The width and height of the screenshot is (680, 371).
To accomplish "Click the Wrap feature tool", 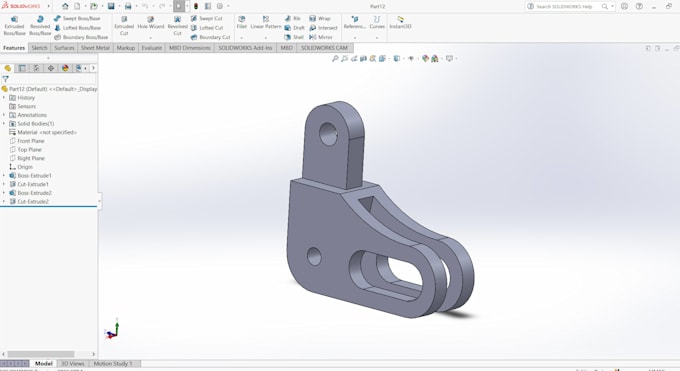I will point(319,19).
